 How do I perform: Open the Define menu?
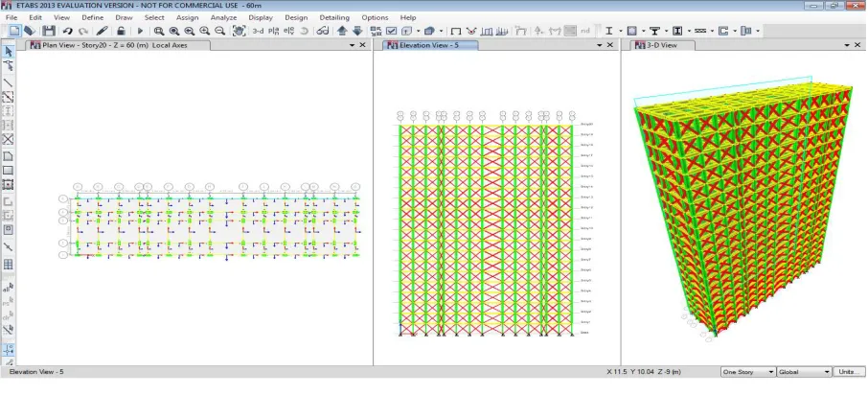click(x=92, y=17)
